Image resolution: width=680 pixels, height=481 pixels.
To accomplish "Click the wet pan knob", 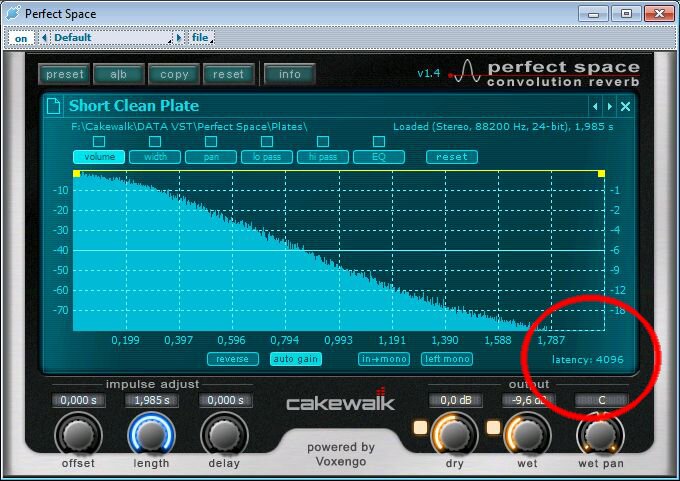I will pyautogui.click(x=601, y=435).
